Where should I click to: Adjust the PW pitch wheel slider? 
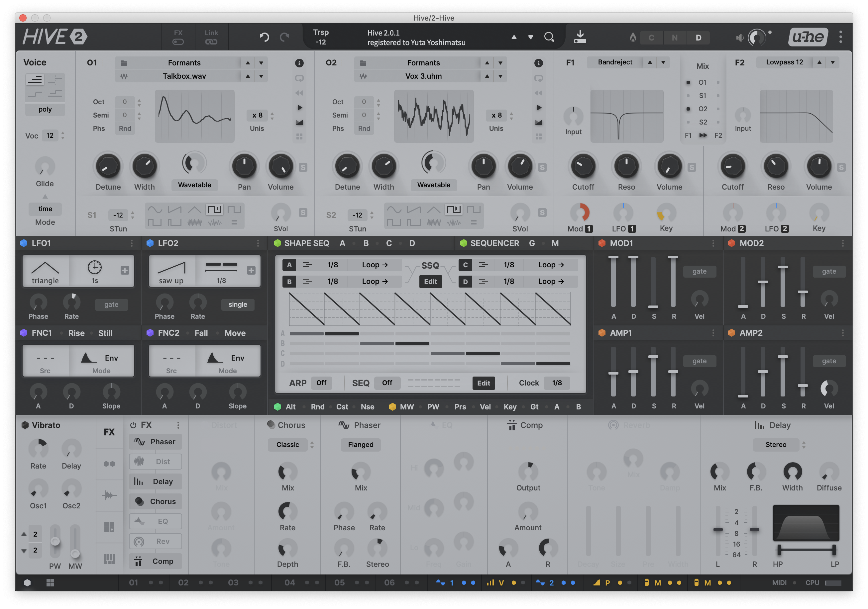pyautogui.click(x=55, y=541)
